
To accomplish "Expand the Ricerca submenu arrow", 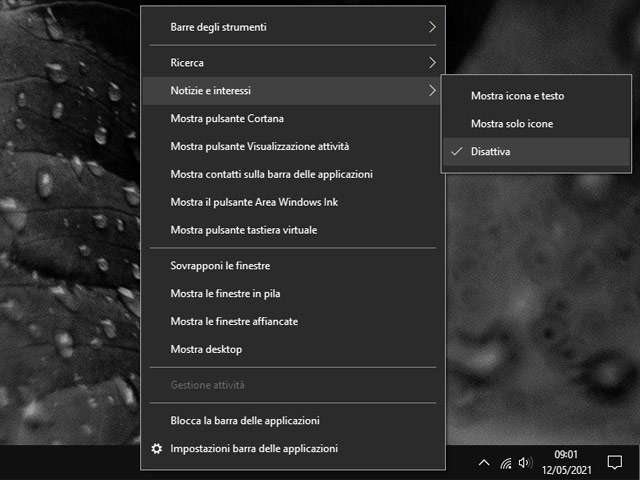I will click(432, 63).
